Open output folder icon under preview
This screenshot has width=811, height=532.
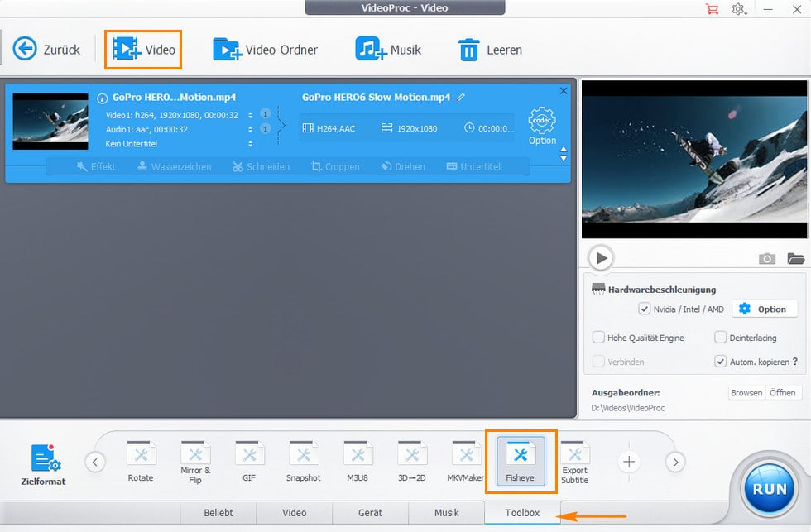pyautogui.click(x=795, y=258)
